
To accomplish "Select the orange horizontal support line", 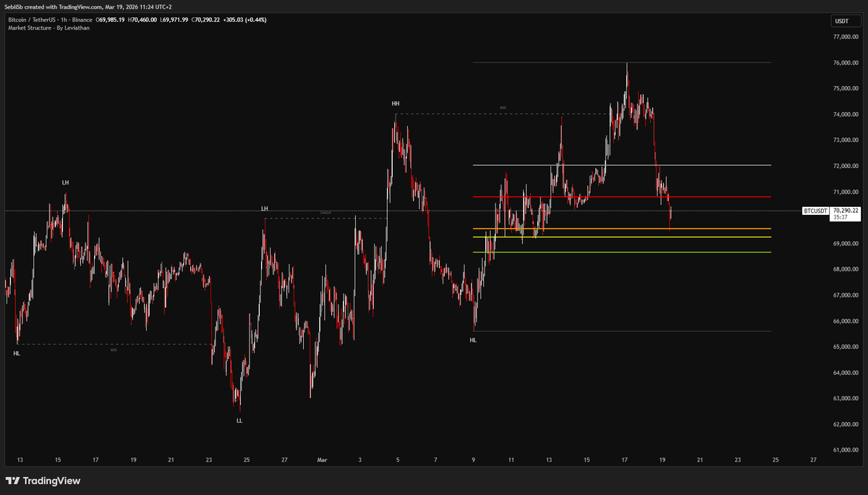I will tap(622, 229).
